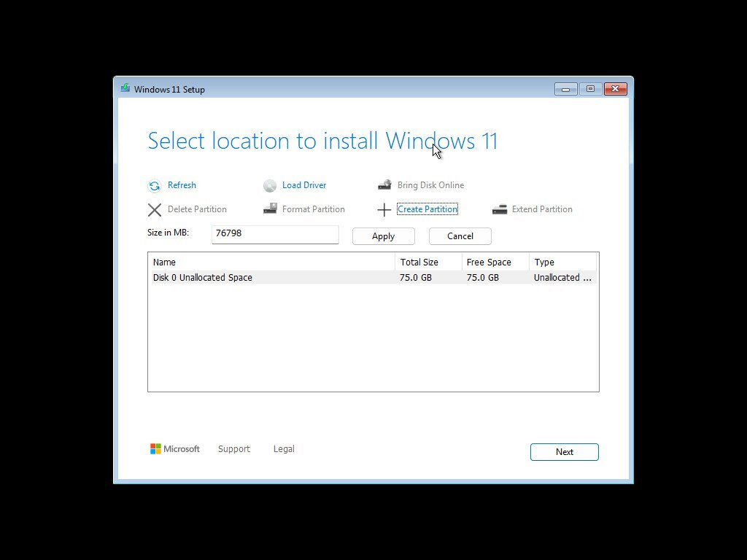This screenshot has height=560, width=747.
Task: Click the Windows Setup icon in title bar
Action: [x=125, y=88]
